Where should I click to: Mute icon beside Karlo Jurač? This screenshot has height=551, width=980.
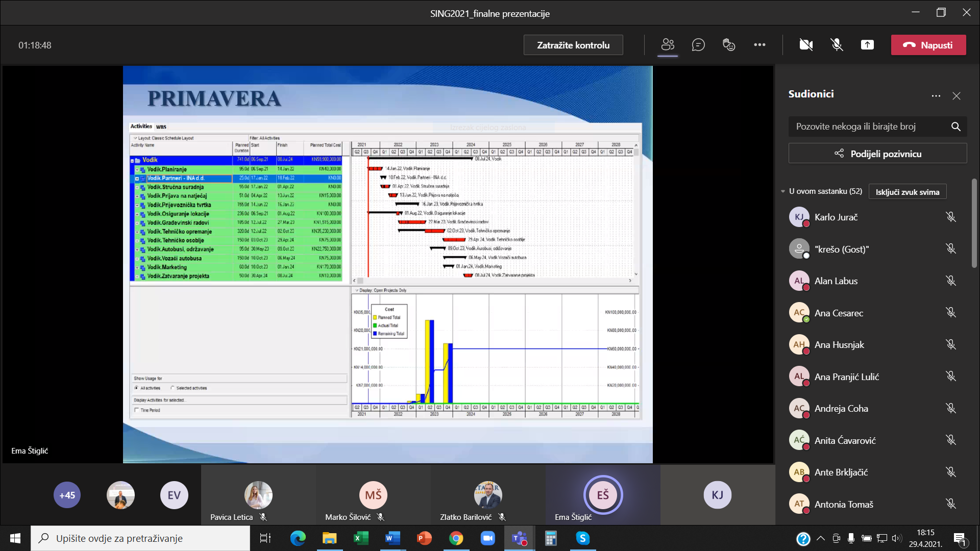(950, 217)
